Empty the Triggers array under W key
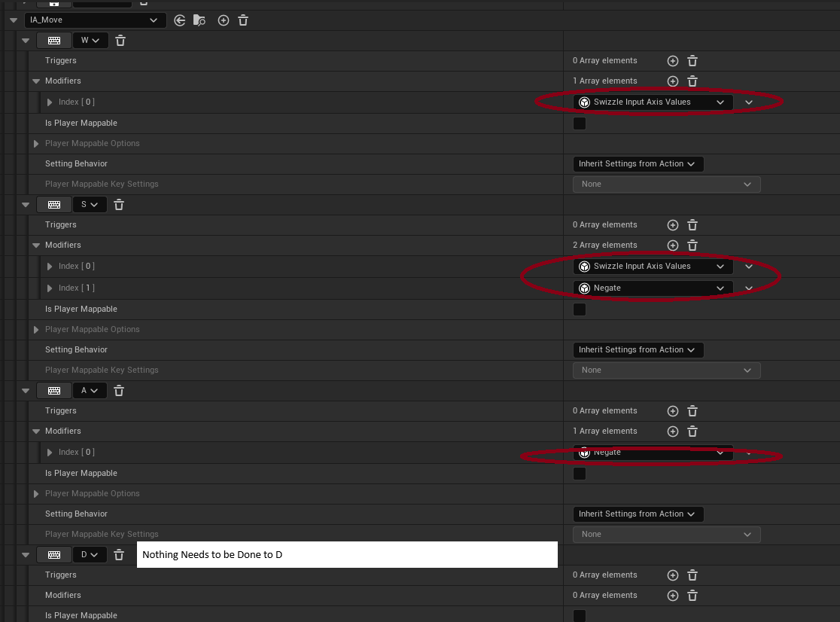 [x=692, y=61]
